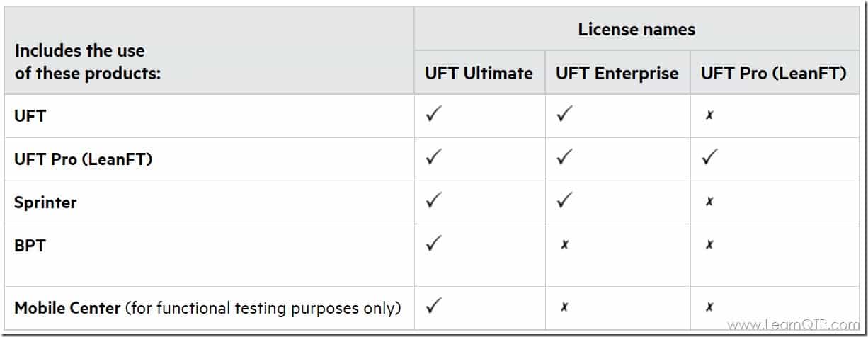The image size is (868, 337).
Task: Click the Mobile Center checkmark under UFT Ultimate
Action: pos(433,307)
